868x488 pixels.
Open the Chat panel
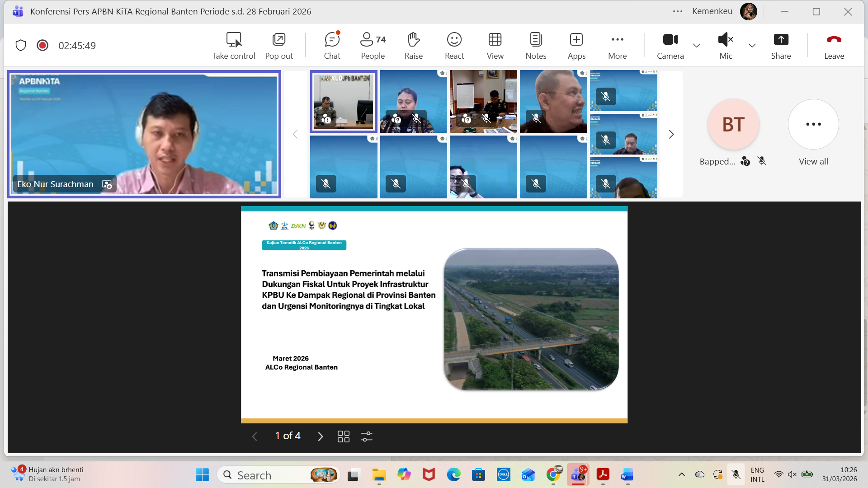pos(332,45)
